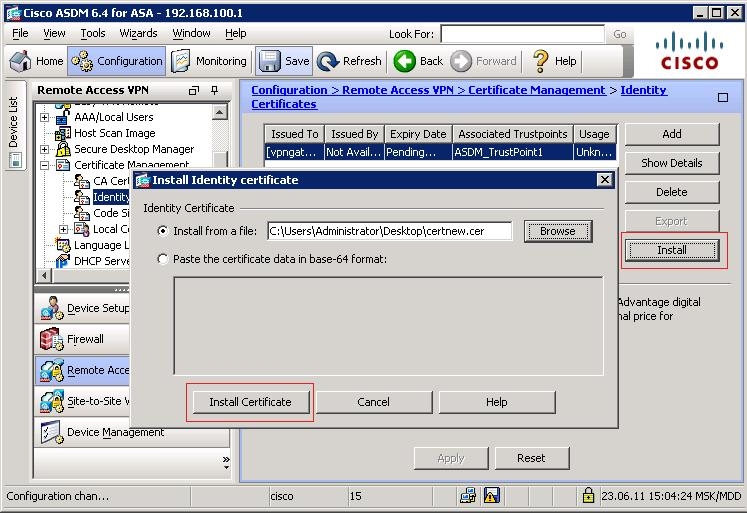Save the running configuration
Image resolution: width=747 pixels, height=513 pixels.
pyautogui.click(x=284, y=61)
